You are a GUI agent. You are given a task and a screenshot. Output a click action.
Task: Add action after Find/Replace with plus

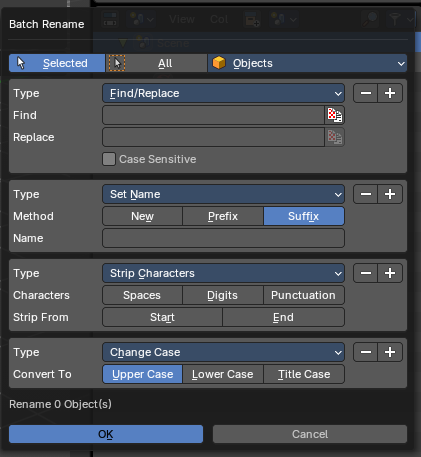[390, 93]
